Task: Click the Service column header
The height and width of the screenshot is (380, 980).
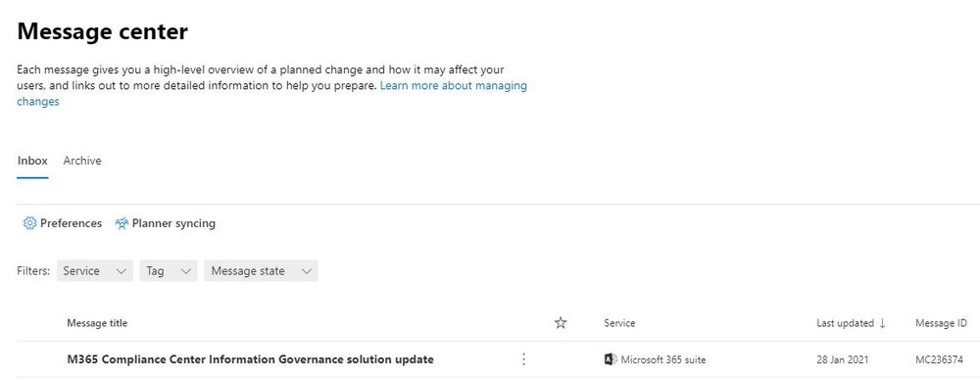Action: [x=619, y=323]
